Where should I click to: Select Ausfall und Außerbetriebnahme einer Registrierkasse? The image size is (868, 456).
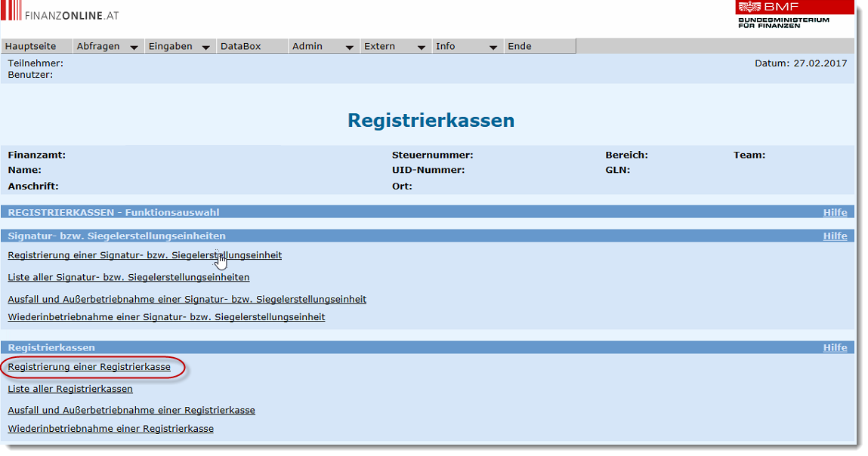click(x=131, y=411)
